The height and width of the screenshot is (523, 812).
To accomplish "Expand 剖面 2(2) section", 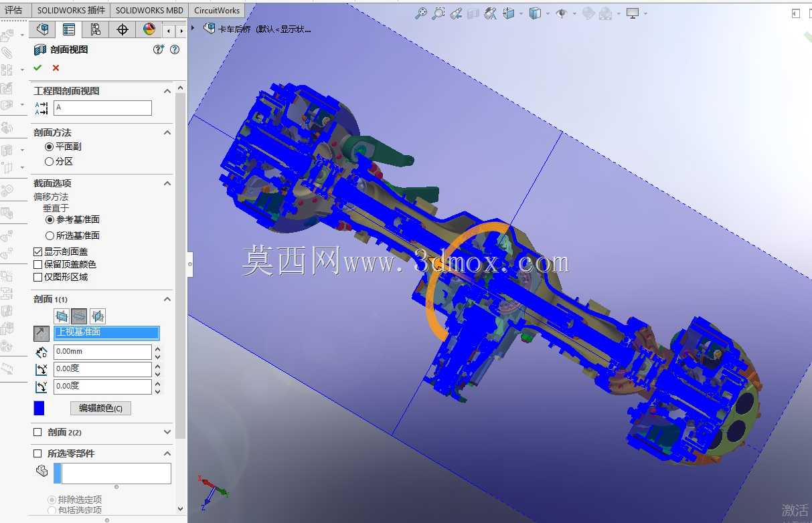I will point(167,432).
